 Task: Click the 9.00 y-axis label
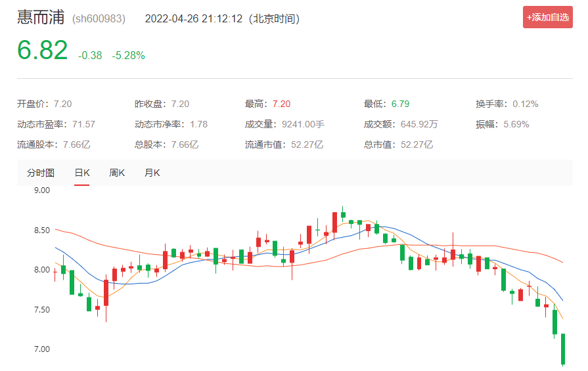tap(41, 190)
